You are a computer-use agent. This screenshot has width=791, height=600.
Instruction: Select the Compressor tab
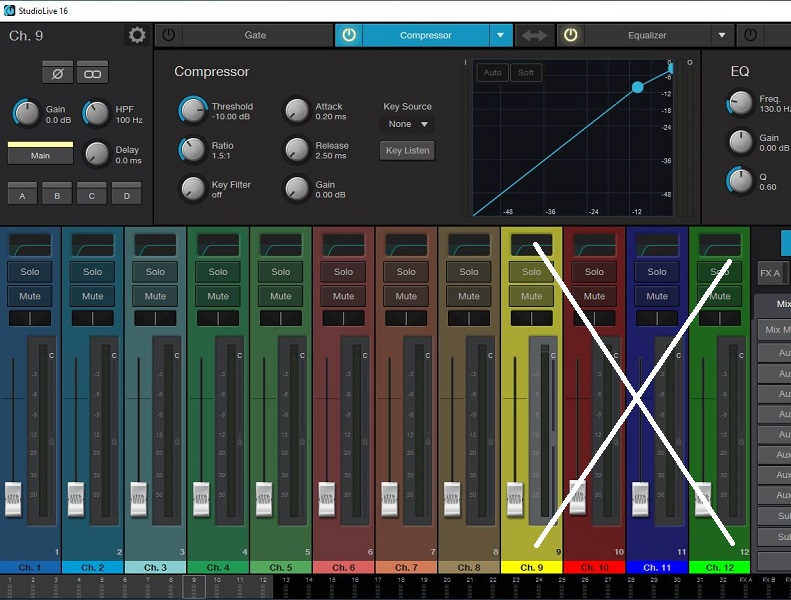425,35
